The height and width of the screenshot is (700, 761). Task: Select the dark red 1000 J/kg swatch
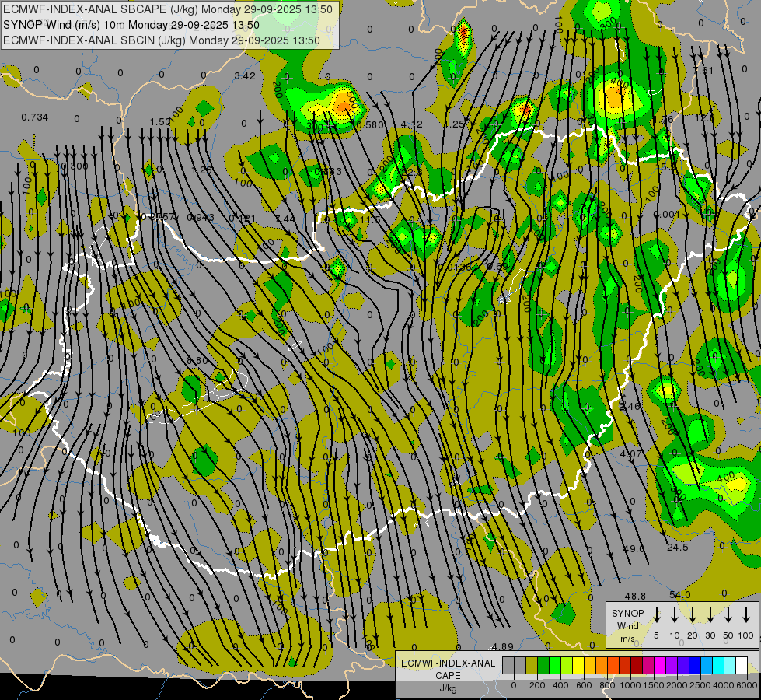637,666
